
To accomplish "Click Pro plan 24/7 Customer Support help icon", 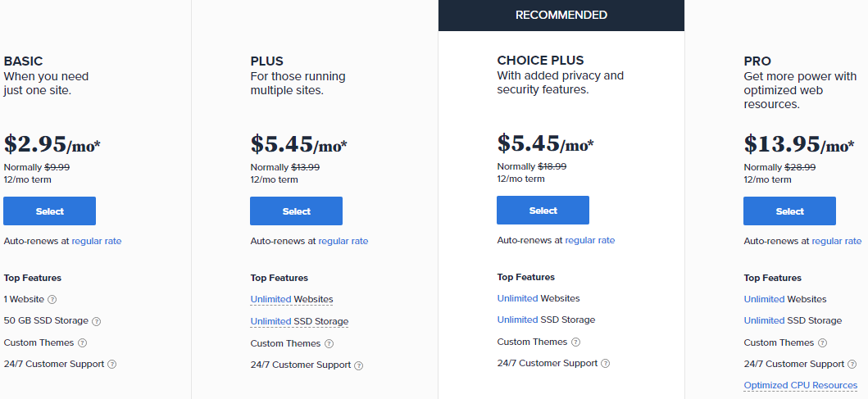I will [x=852, y=364].
